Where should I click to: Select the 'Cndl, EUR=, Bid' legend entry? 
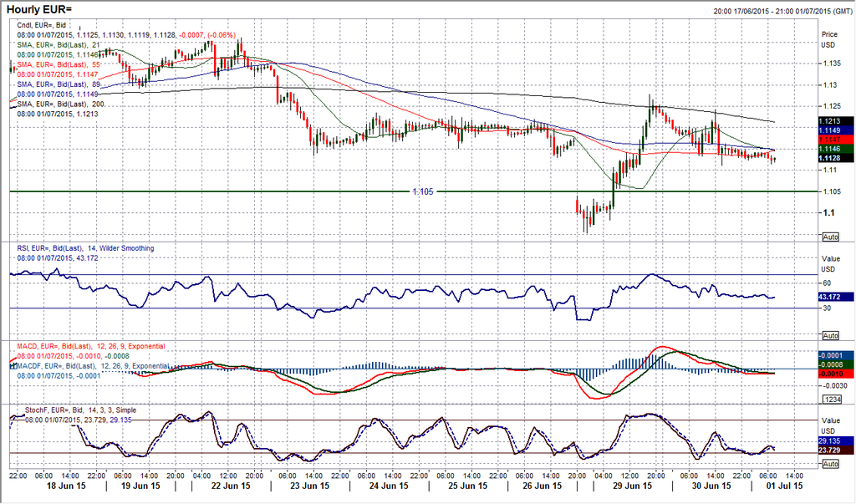pos(42,25)
